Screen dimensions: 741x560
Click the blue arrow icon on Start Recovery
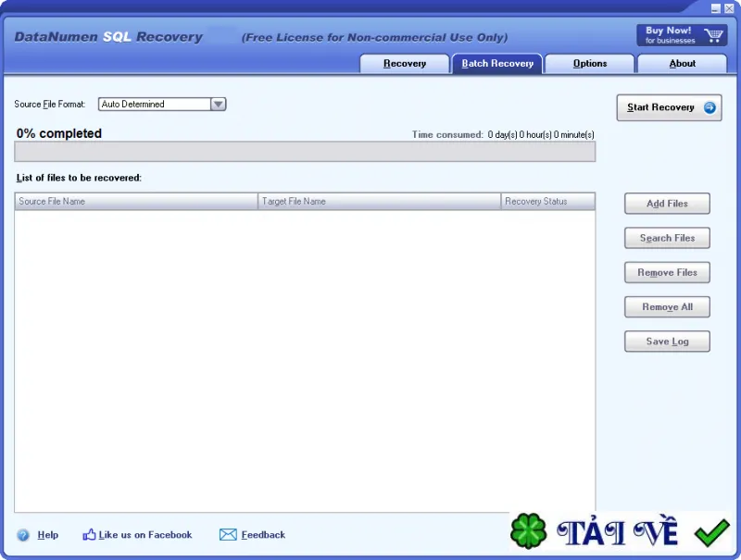pos(710,107)
